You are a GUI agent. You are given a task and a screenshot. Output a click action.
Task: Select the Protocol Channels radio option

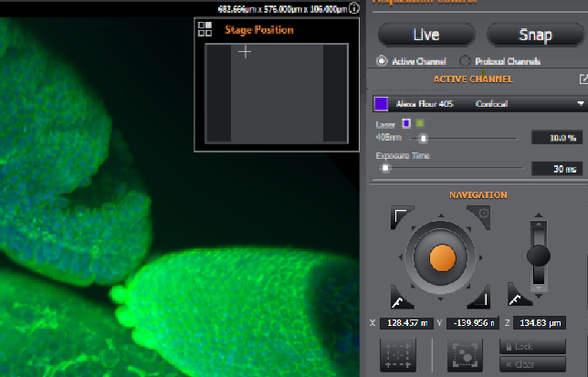[x=465, y=61]
